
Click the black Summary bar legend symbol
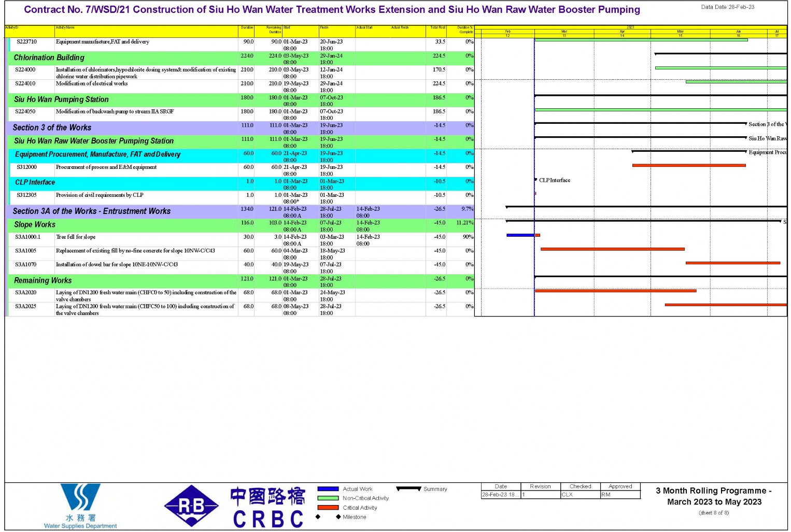click(408, 488)
